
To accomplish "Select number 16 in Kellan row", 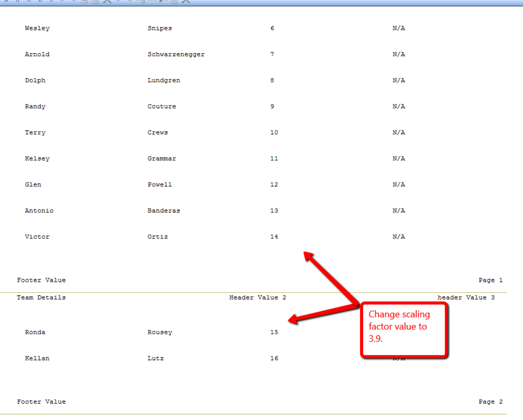I will 274,359.
